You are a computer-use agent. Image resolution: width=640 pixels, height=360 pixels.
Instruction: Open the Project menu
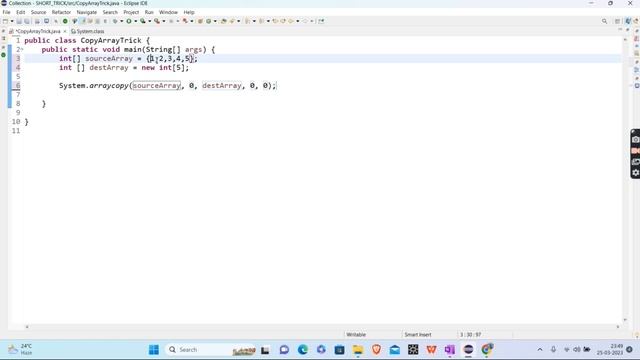[131, 12]
